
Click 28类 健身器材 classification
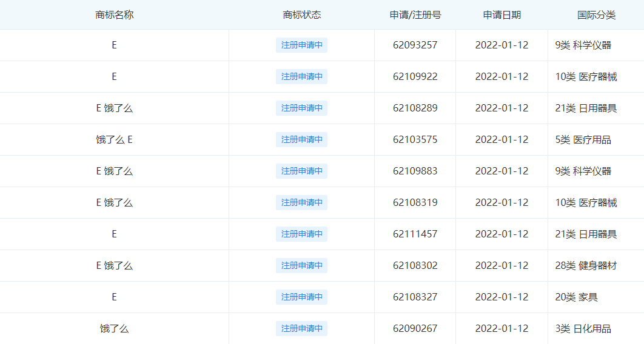click(586, 266)
